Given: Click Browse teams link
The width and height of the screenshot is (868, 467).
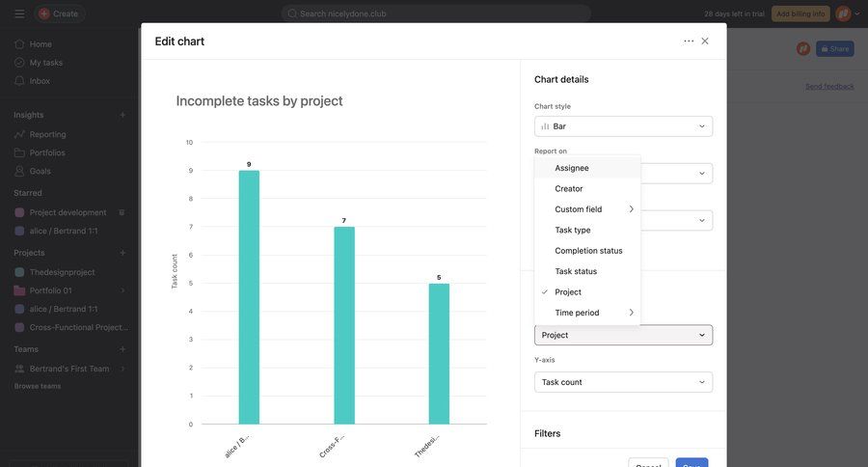Looking at the screenshot, I should [x=38, y=386].
